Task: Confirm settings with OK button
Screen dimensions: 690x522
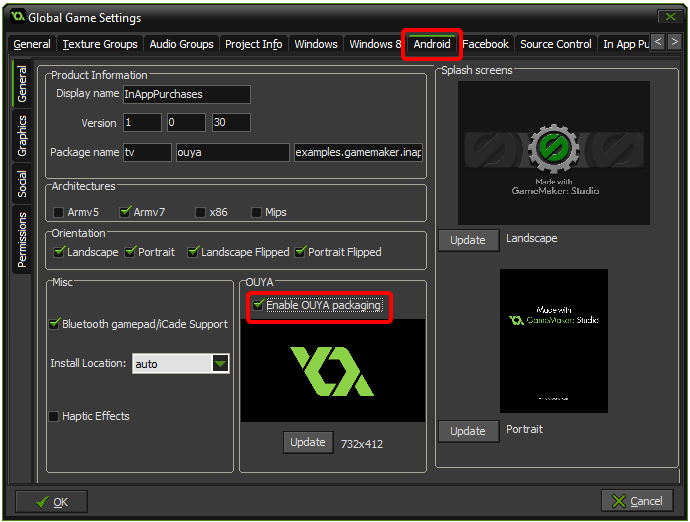Action: [51, 502]
